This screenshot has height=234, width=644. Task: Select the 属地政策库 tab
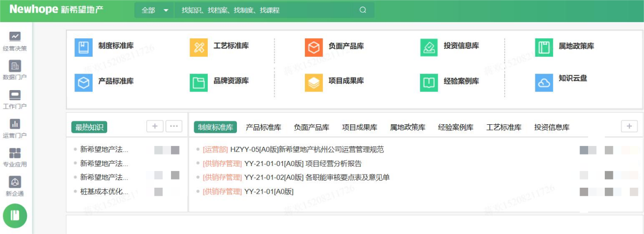408,127
